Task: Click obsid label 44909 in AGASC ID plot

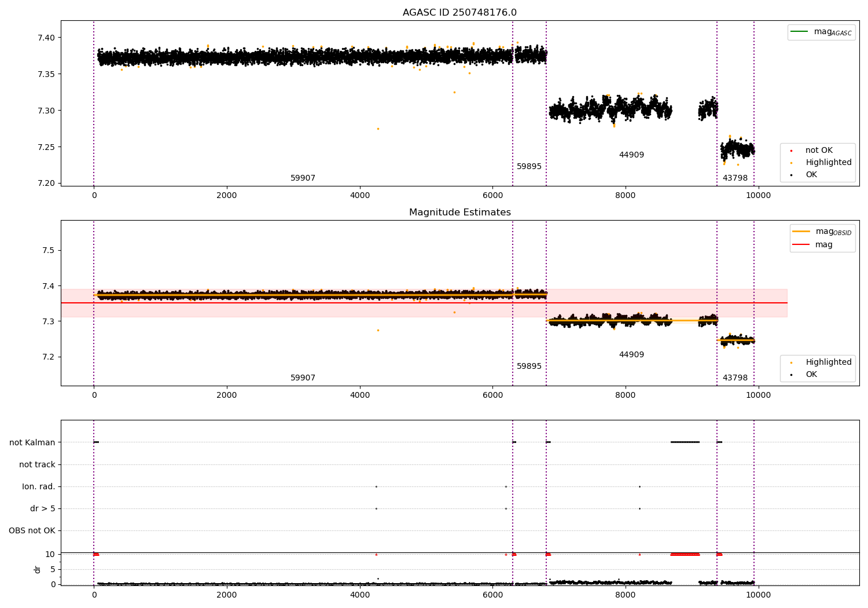Action: [631, 155]
